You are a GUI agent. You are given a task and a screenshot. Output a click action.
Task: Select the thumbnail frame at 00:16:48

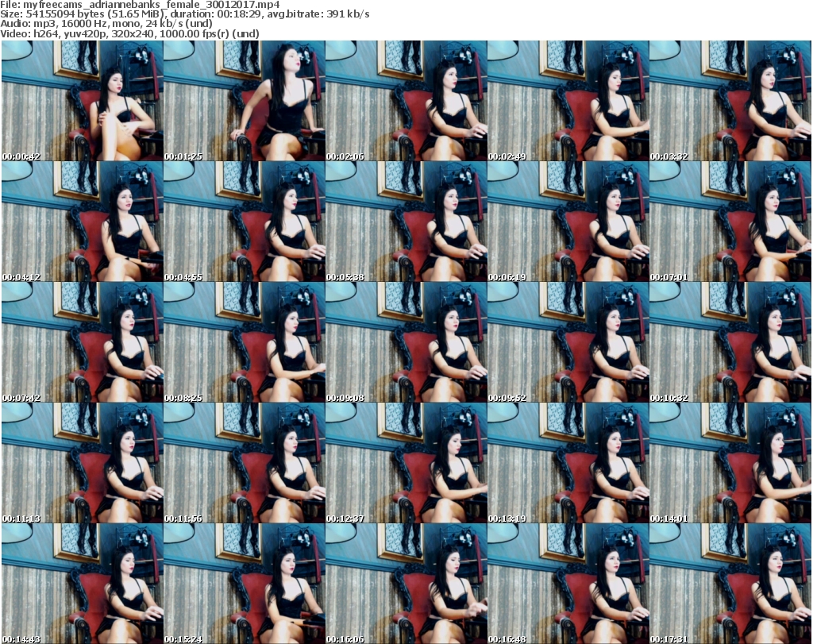(x=568, y=584)
